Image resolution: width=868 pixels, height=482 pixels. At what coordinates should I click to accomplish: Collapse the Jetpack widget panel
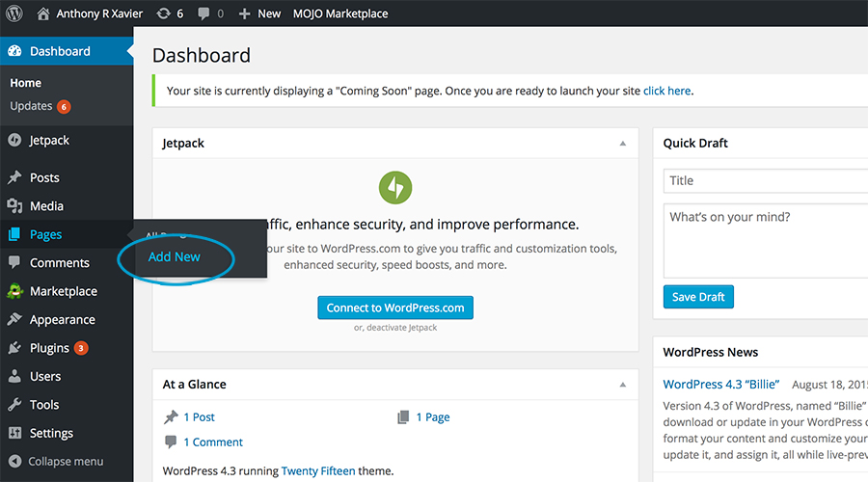tap(623, 144)
